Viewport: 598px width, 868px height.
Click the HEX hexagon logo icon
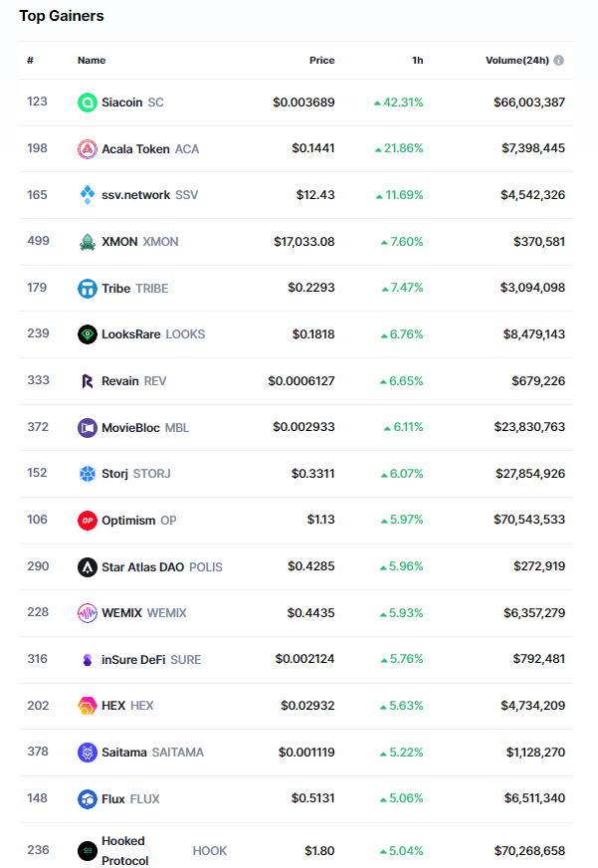88,707
